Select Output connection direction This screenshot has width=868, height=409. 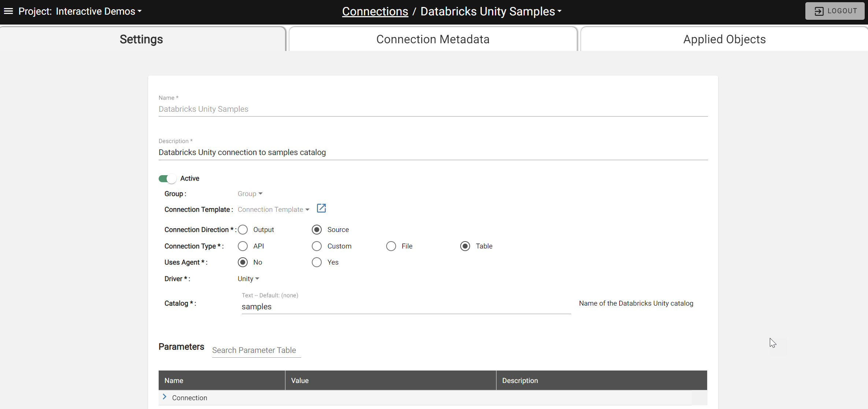coord(243,230)
